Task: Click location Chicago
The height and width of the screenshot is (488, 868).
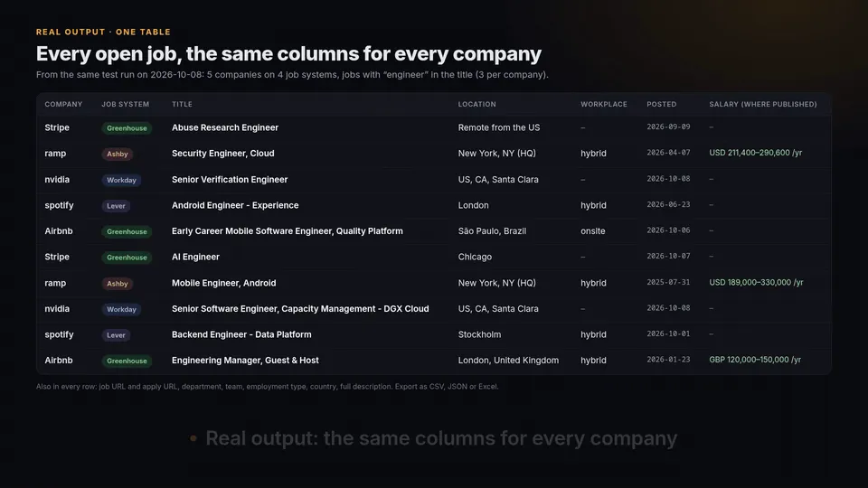Action: coord(475,257)
